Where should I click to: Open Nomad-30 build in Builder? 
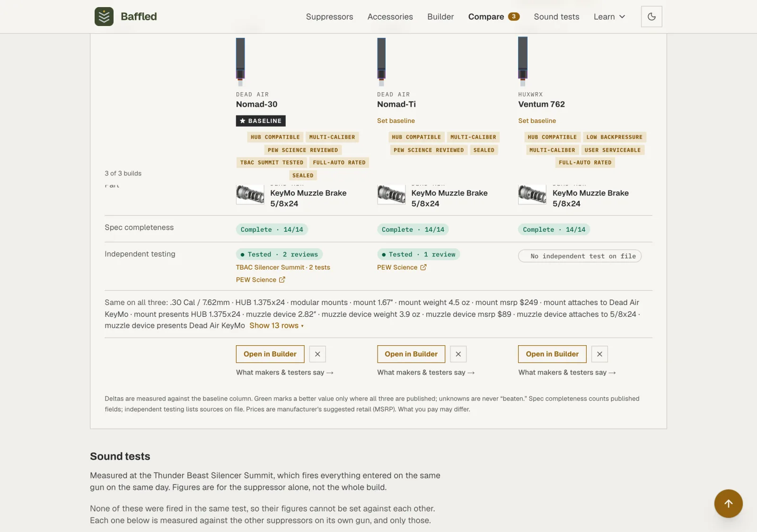(x=270, y=354)
